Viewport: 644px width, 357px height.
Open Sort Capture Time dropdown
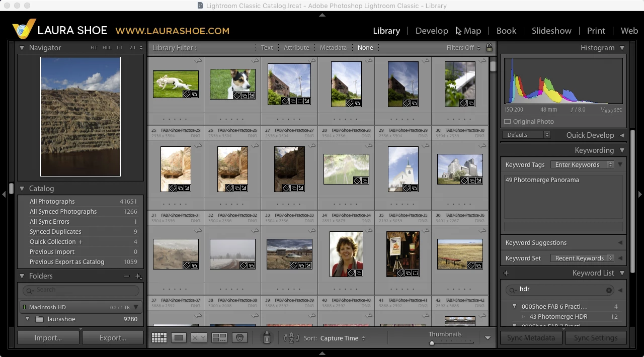click(343, 338)
